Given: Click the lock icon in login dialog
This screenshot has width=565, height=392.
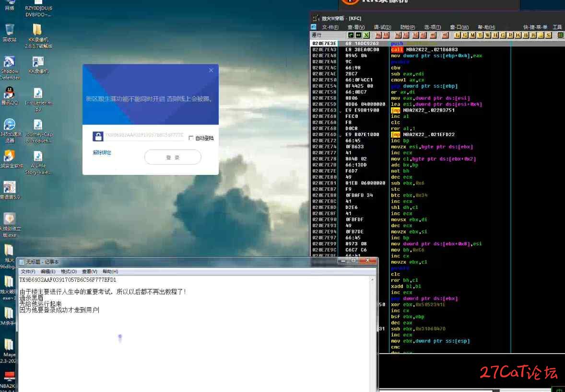Looking at the screenshot, I should (98, 137).
